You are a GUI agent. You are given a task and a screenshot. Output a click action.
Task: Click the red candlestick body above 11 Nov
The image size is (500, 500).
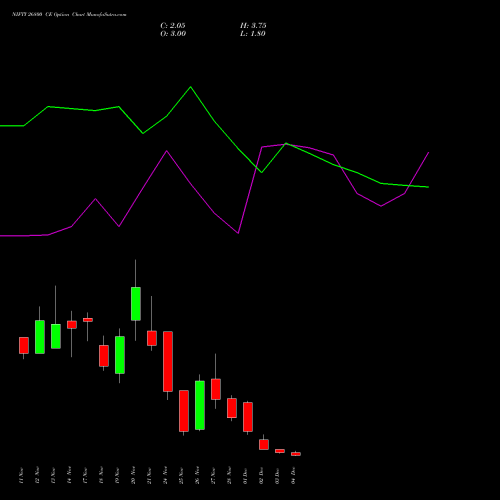tap(24, 345)
